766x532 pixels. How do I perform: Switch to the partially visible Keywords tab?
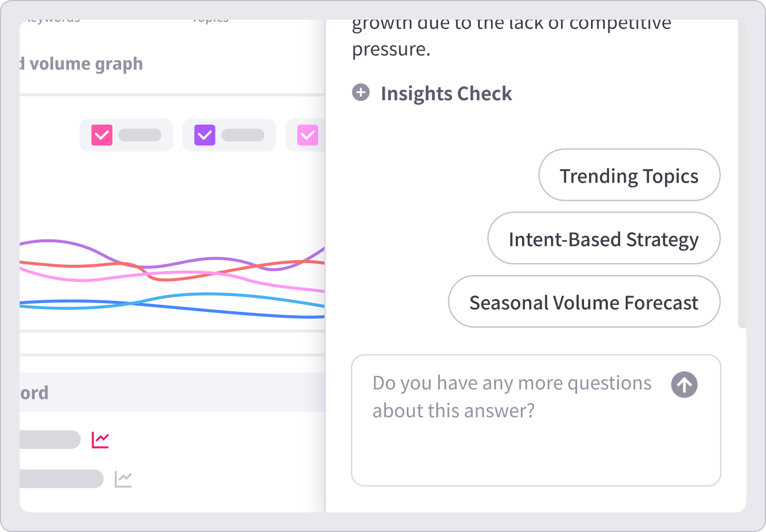pyautogui.click(x=52, y=21)
